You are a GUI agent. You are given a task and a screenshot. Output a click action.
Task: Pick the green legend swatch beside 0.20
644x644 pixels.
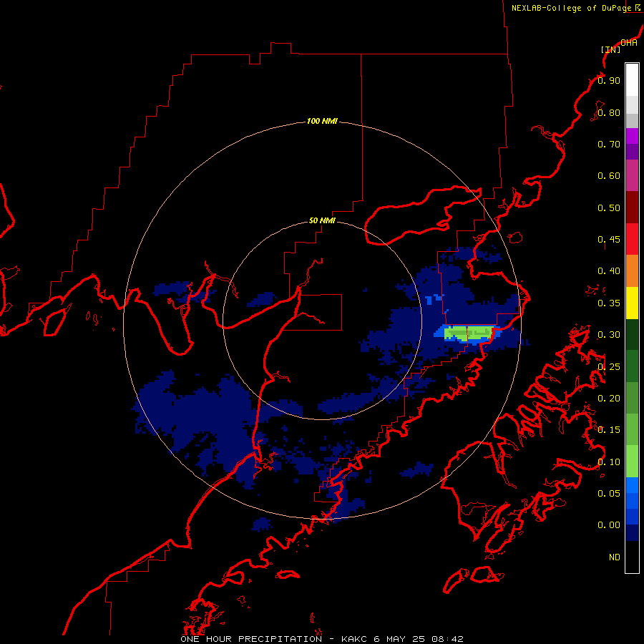pyautogui.click(x=632, y=398)
